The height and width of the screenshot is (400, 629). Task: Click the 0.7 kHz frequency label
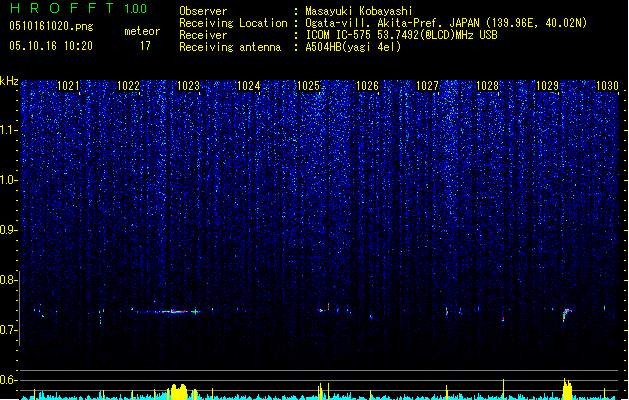9,330
